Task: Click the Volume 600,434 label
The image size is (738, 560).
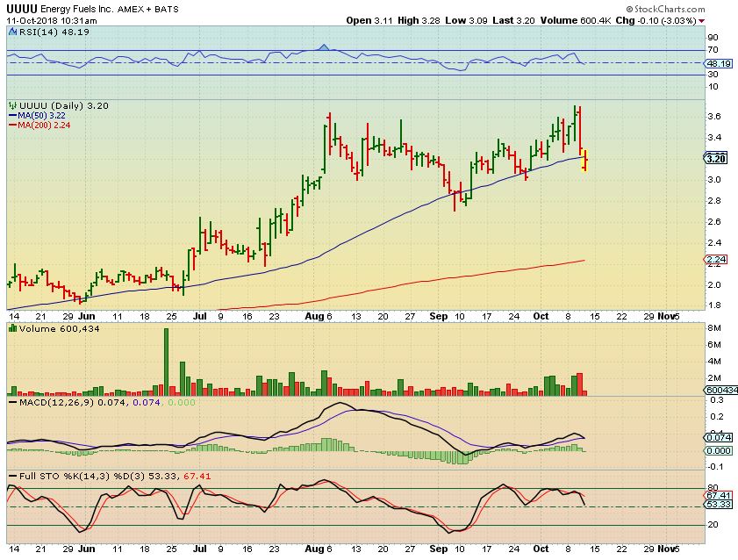Action: (59, 328)
